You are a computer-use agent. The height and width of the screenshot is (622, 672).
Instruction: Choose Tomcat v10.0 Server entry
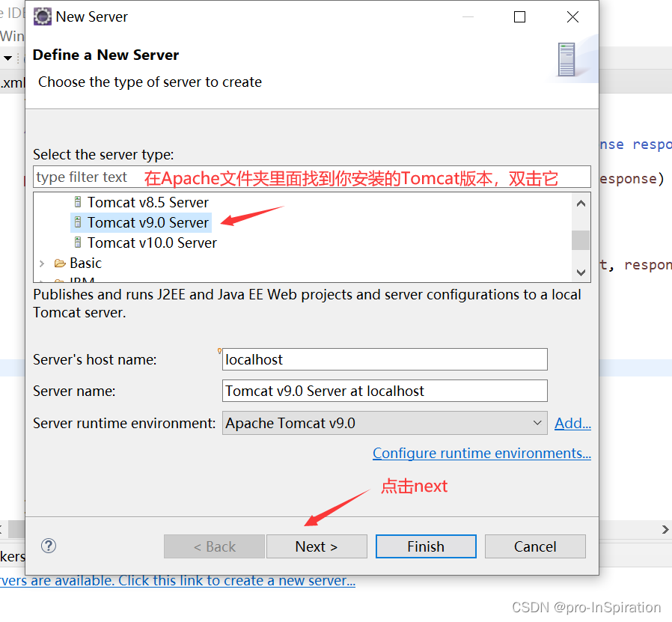tap(152, 243)
